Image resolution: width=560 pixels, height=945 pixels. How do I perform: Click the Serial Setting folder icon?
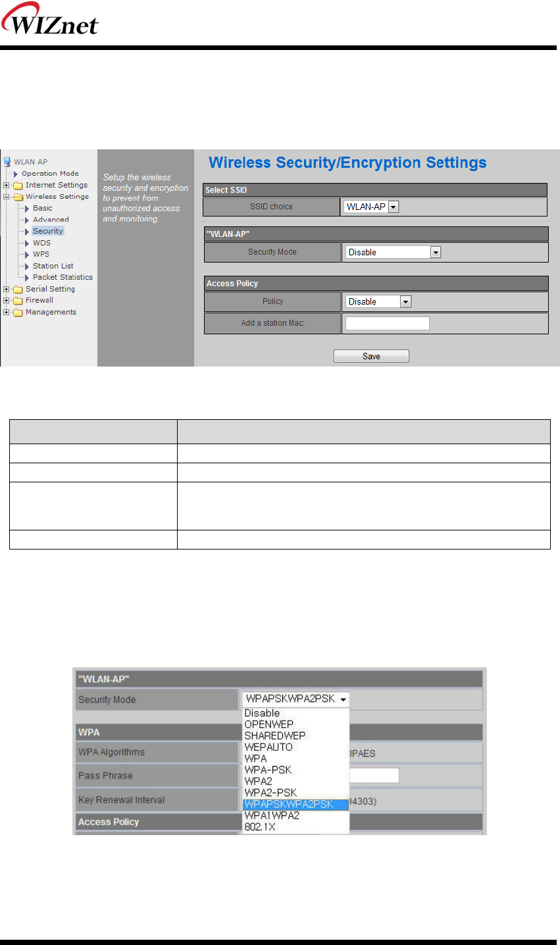pyautogui.click(x=18, y=289)
